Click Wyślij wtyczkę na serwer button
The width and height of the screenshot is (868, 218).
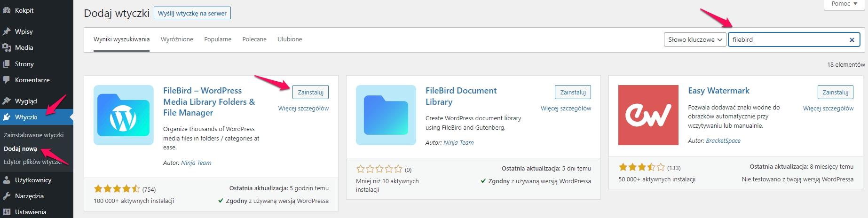pos(192,13)
